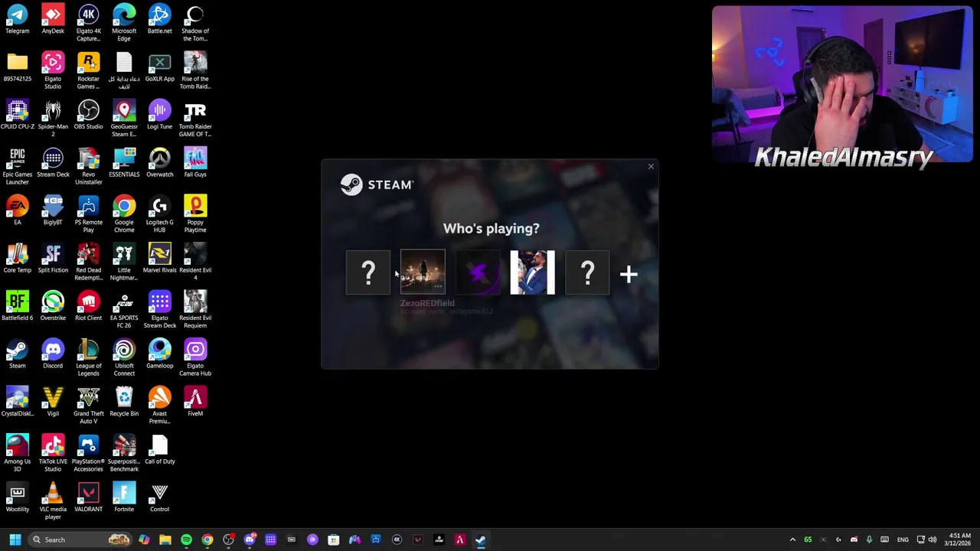980x551 pixels.
Task: Select Grand Theft Auto V icon
Action: click(x=88, y=406)
